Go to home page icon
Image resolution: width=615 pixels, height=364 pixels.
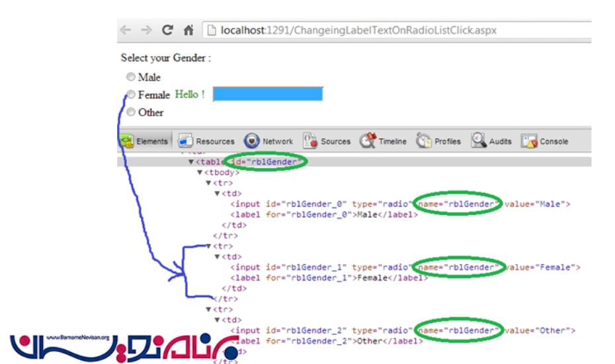tap(188, 30)
